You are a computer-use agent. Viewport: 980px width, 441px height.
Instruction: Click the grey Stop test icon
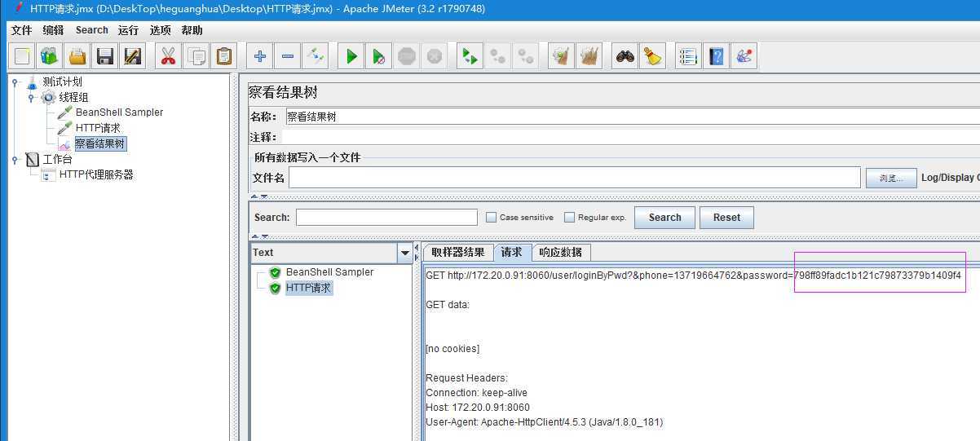point(407,56)
